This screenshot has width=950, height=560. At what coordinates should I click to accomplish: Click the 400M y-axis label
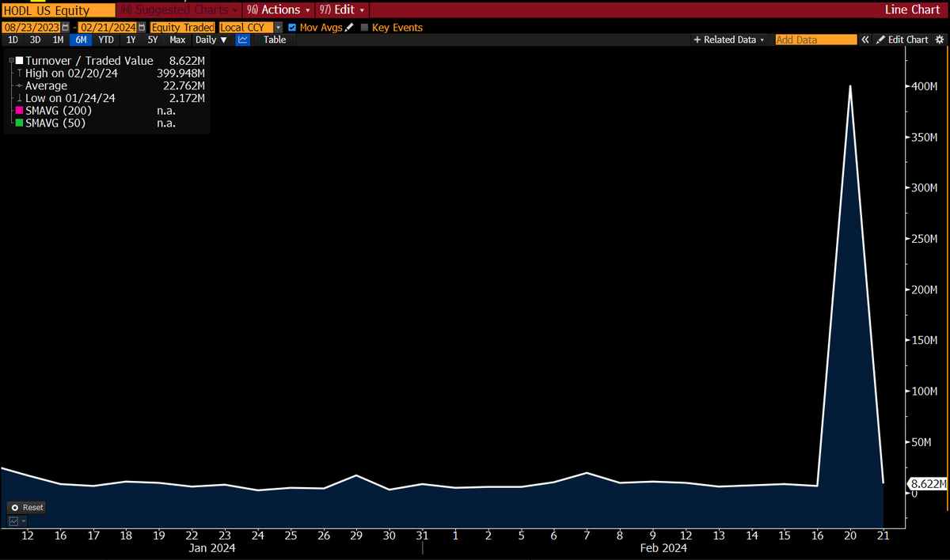pos(925,86)
